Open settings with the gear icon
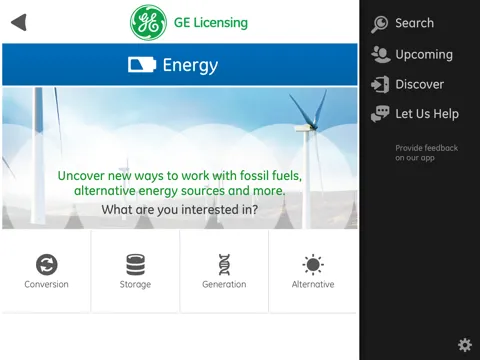Image resolution: width=480 pixels, height=360 pixels. (465, 345)
